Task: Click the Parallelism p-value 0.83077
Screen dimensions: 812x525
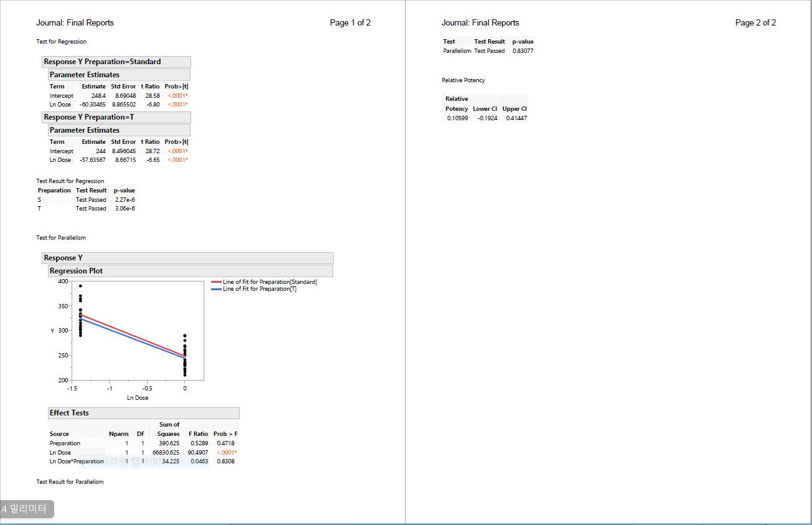Action: (x=523, y=50)
